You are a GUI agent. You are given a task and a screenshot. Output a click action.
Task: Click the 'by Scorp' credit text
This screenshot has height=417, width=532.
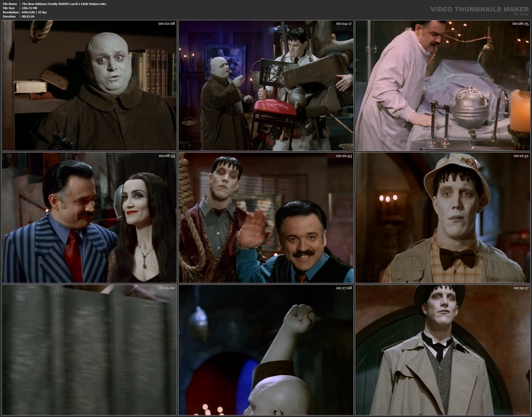pos(521,14)
